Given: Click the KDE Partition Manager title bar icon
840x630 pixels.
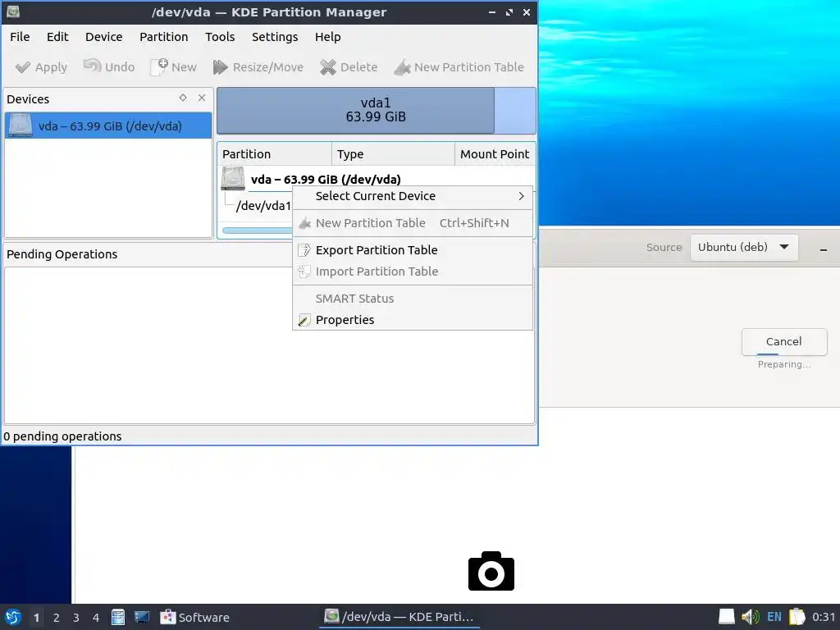Looking at the screenshot, I should click(13, 11).
